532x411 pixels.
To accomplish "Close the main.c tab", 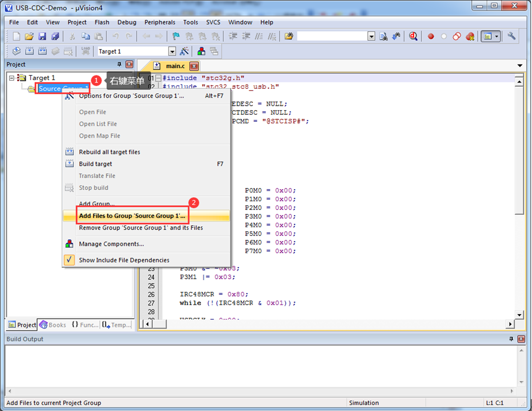I will pos(194,66).
